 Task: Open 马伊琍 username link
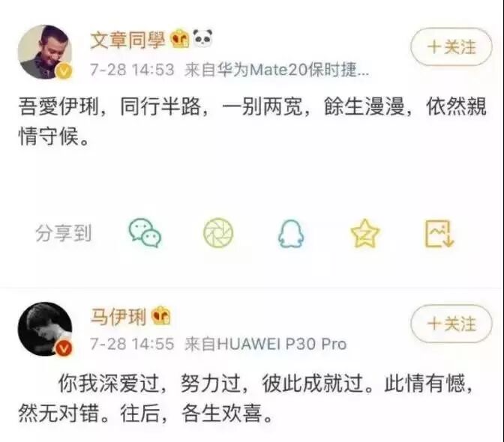[118, 316]
